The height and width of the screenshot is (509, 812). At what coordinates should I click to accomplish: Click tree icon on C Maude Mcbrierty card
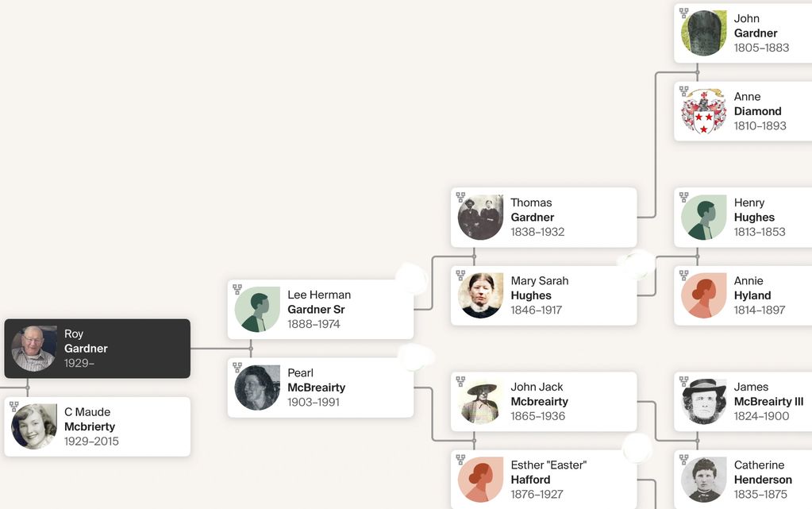pyautogui.click(x=14, y=407)
